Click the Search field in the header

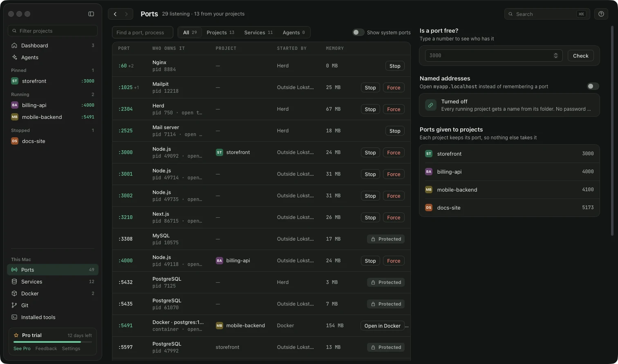[x=547, y=14]
